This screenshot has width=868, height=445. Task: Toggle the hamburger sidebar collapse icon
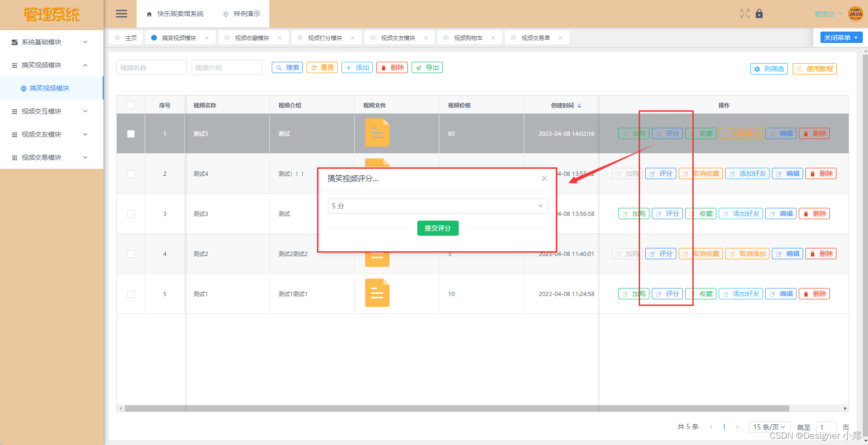coord(122,14)
